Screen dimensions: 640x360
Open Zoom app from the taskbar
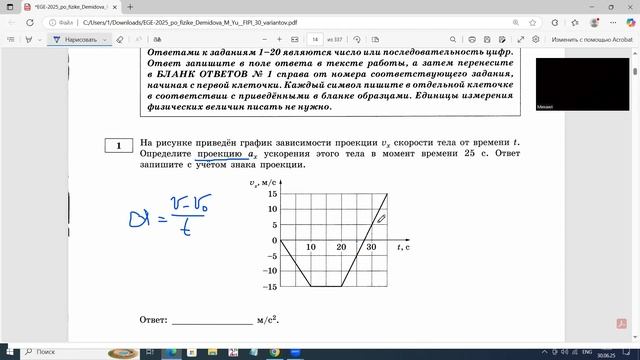[295, 352]
